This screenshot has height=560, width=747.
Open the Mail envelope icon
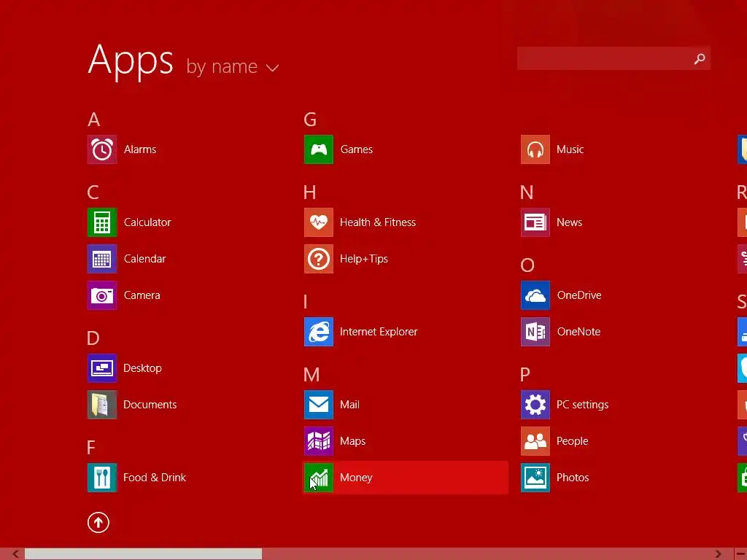319,405
